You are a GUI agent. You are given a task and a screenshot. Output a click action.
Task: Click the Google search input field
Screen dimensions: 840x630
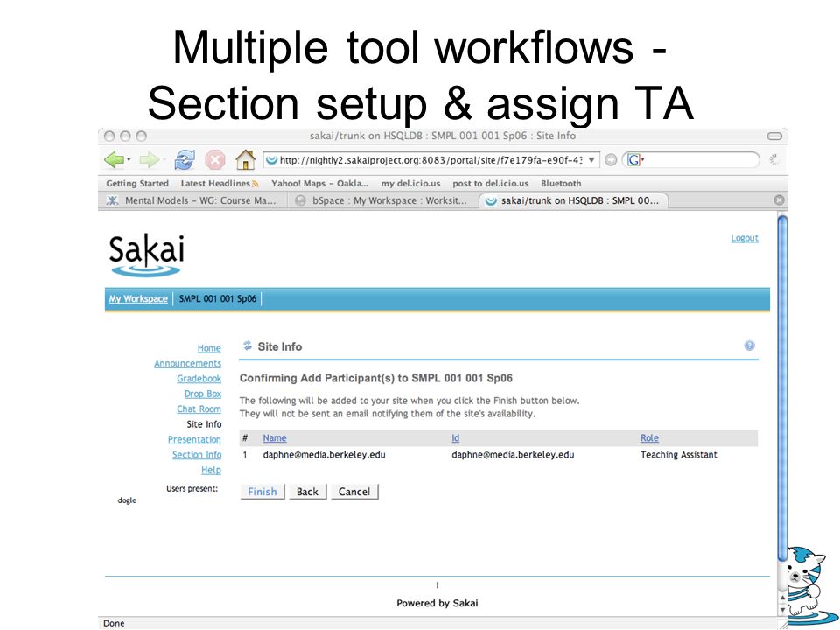click(700, 159)
